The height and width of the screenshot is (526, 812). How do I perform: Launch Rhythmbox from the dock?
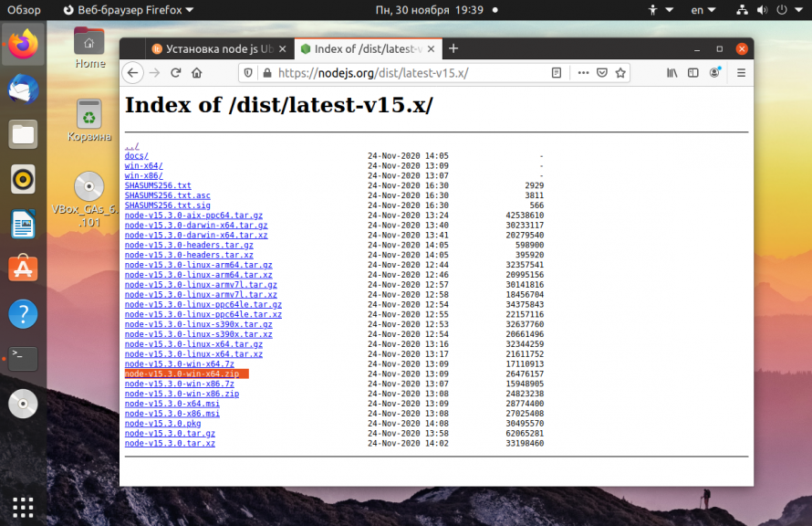coord(23,179)
